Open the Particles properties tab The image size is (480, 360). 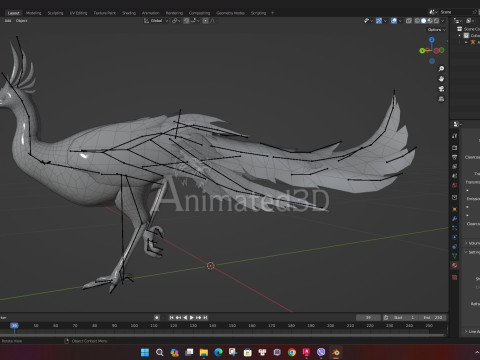[x=455, y=228]
